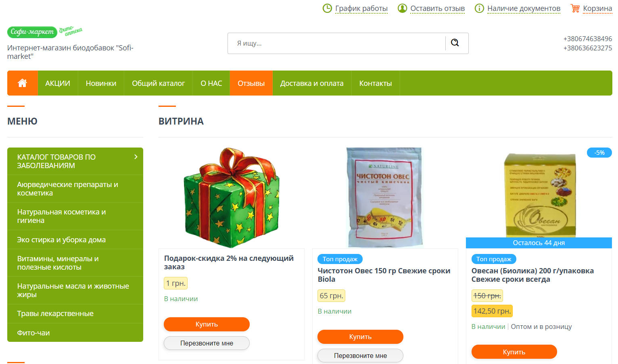Screen dimensions: 618x364
Task: Open Фито-чаи category in sidebar menu
Action: [75, 333]
